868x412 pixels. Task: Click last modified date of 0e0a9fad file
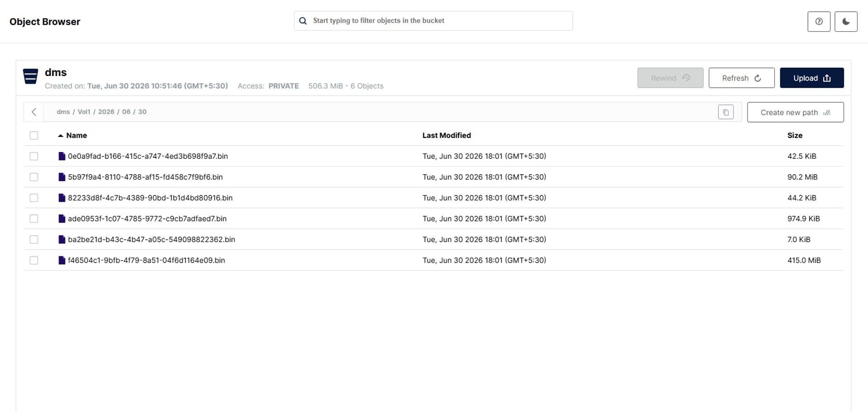(484, 156)
